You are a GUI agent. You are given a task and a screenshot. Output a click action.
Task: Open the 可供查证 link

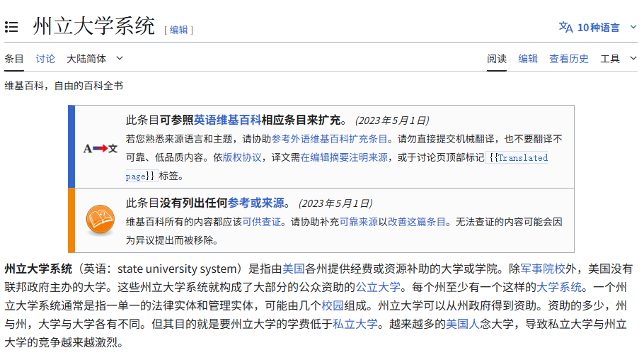[262, 223]
